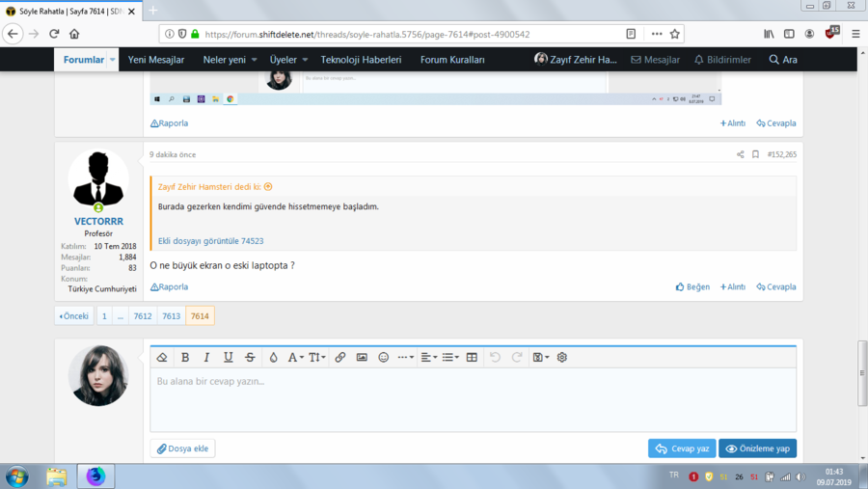Select the eraser remove formatting icon
Screen dimensions: 868x489
(x=162, y=357)
